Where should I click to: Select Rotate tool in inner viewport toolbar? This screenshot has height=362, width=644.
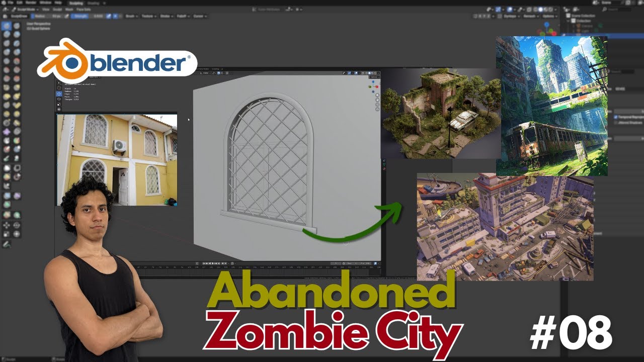[x=59, y=99]
